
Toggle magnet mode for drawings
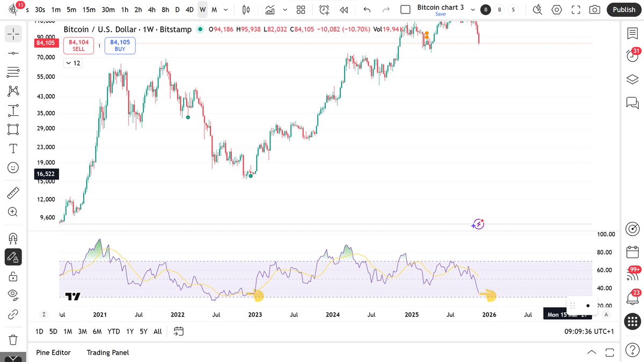tap(13, 238)
